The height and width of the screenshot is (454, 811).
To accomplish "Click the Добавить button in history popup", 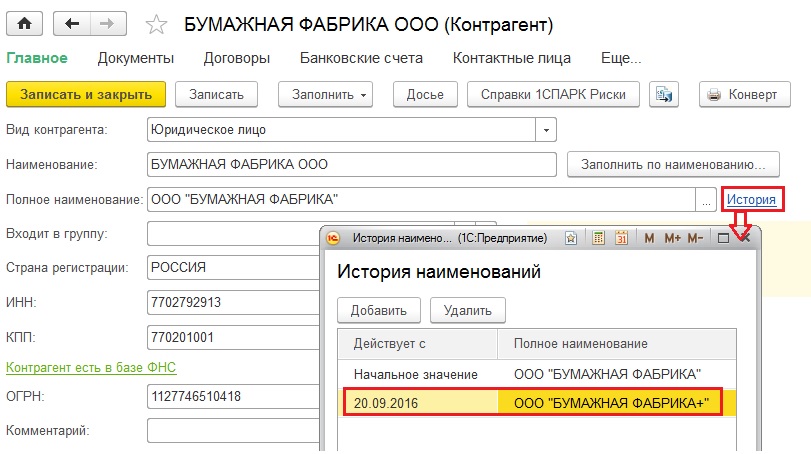I will pos(379,310).
